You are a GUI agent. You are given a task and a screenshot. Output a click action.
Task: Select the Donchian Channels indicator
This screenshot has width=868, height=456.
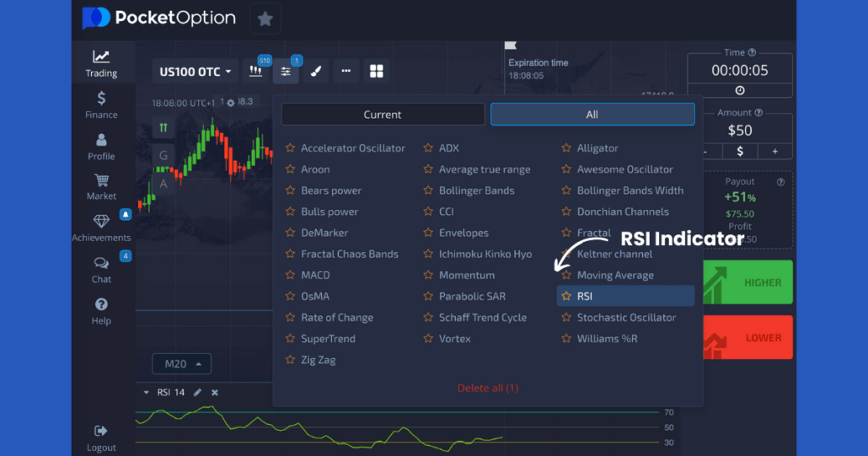[623, 212]
